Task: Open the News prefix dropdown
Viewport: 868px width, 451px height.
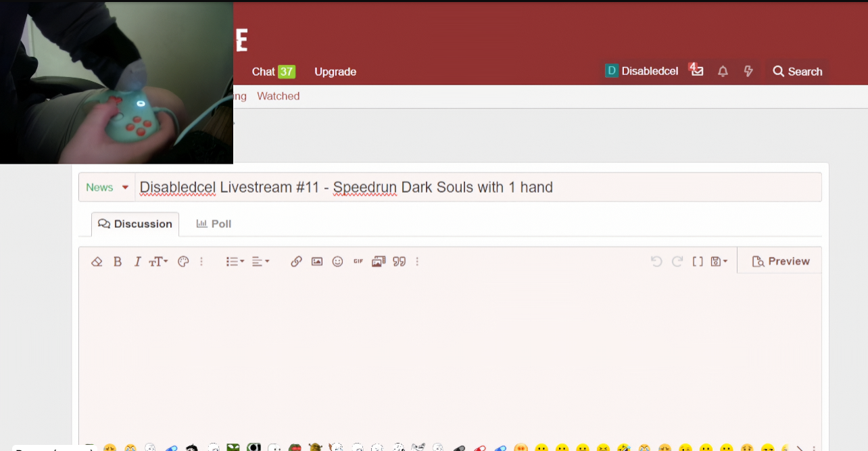Action: [x=107, y=187]
